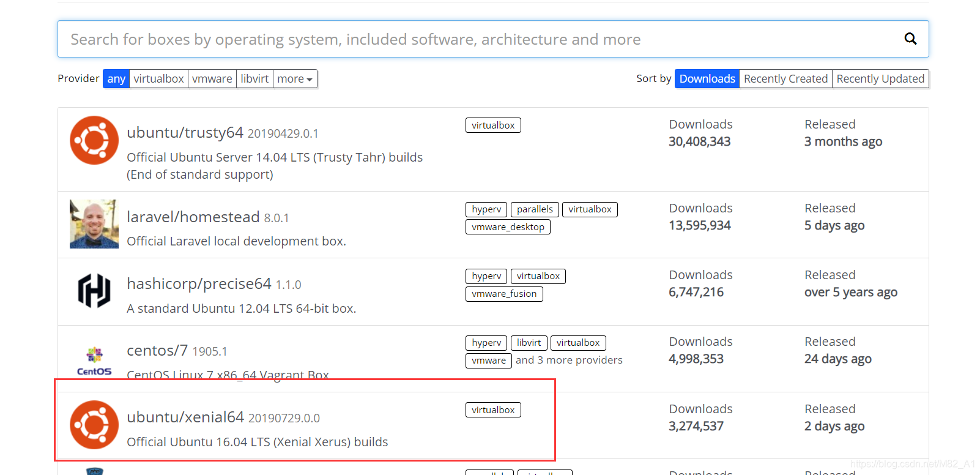
Task: Click 'Official Laravel local development box.' description
Action: pyautogui.click(x=236, y=241)
